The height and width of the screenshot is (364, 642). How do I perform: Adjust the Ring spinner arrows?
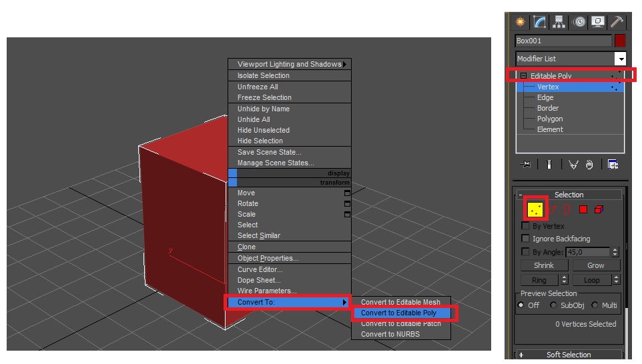(x=564, y=280)
